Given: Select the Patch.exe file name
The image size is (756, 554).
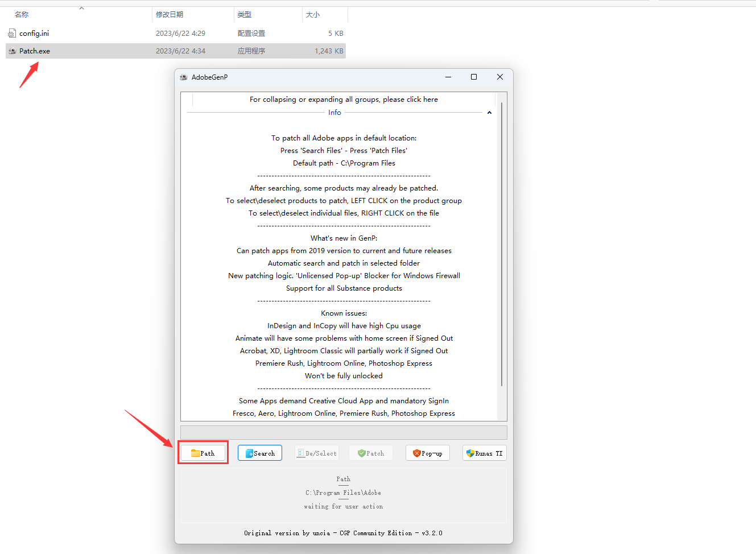Looking at the screenshot, I should (x=35, y=51).
